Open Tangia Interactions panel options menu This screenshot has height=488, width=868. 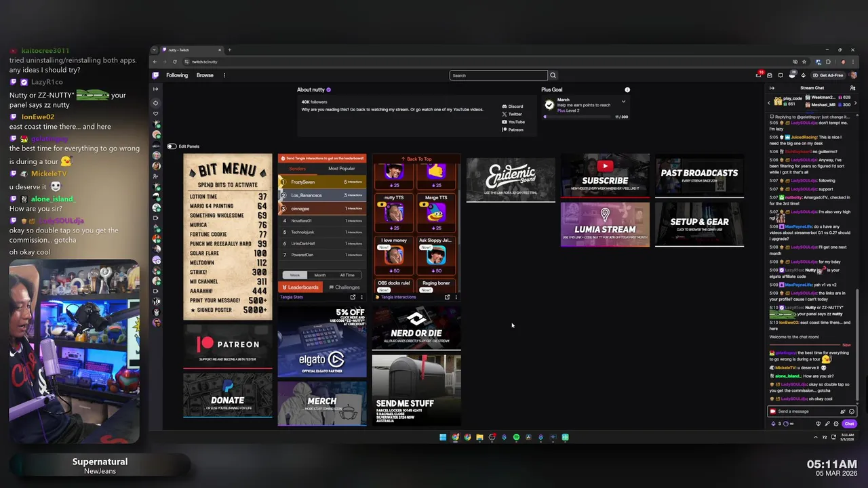[x=456, y=297]
